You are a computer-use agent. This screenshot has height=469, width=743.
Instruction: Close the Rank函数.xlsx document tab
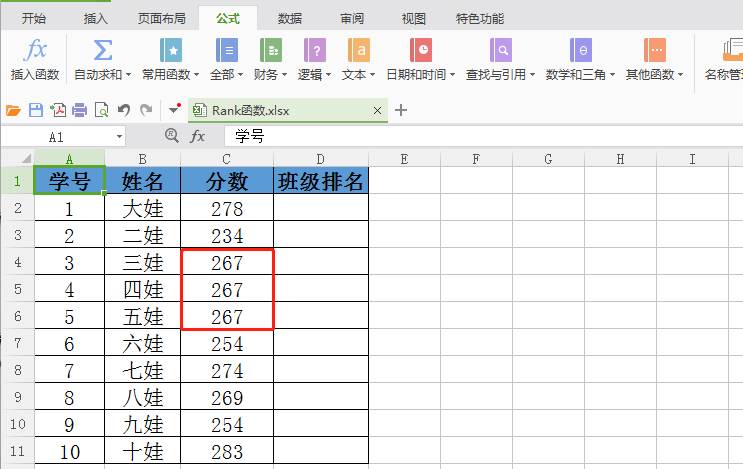coord(378,111)
